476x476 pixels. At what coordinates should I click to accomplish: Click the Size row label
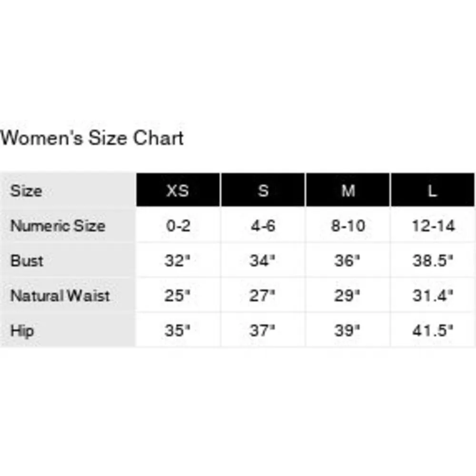(26, 191)
